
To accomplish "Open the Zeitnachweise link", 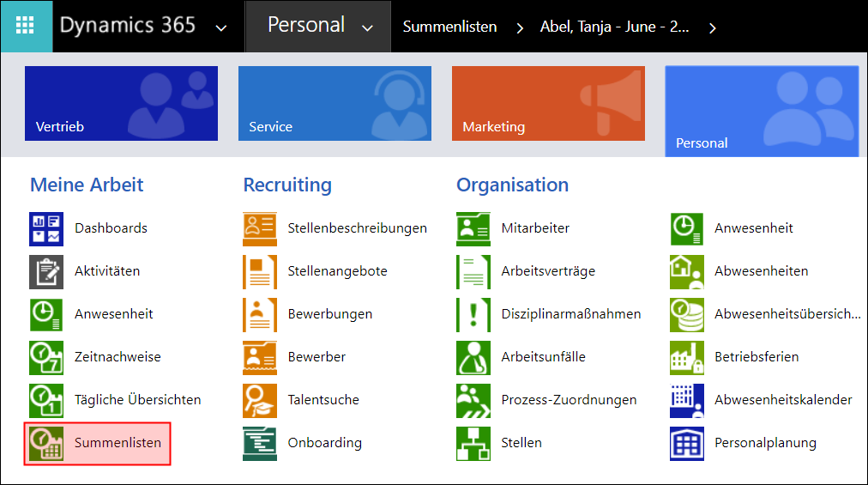I will point(118,356).
